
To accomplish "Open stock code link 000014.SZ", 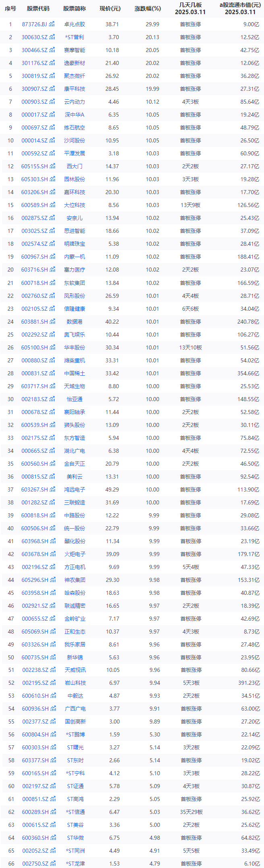I will coord(35,140).
